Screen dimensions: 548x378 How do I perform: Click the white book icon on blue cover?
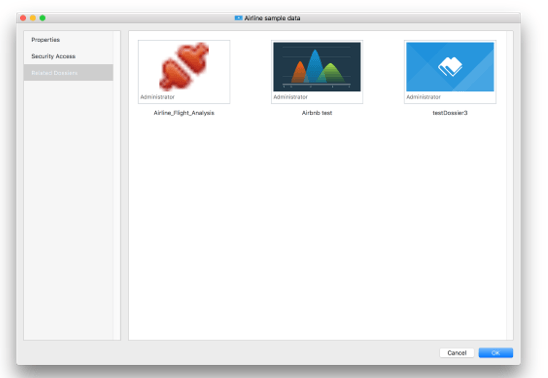(x=450, y=66)
